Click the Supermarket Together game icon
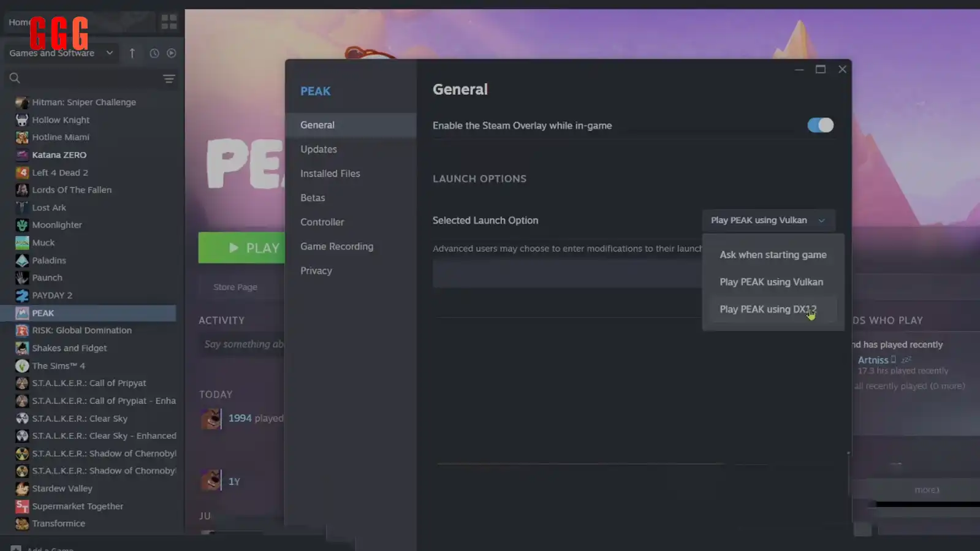Viewport: 980px width, 551px height. tap(22, 506)
